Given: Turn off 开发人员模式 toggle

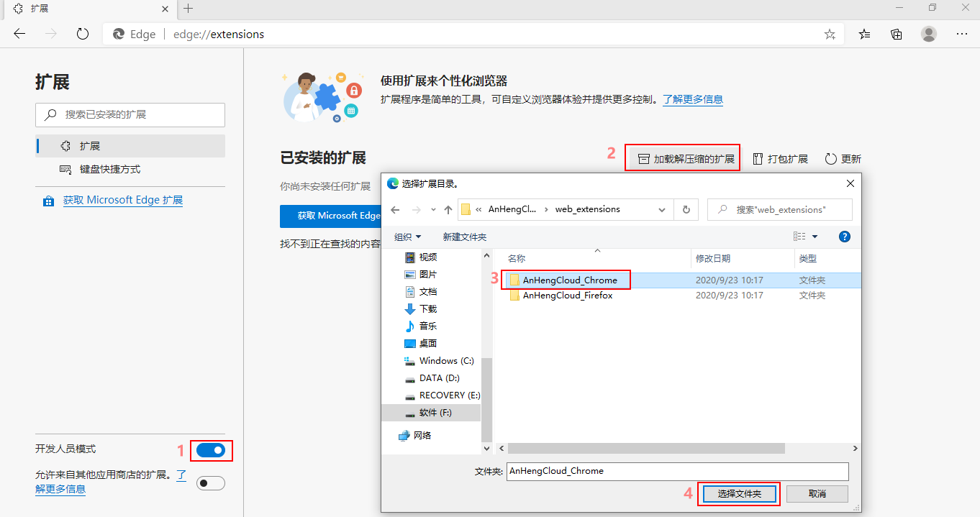Looking at the screenshot, I should [x=211, y=450].
